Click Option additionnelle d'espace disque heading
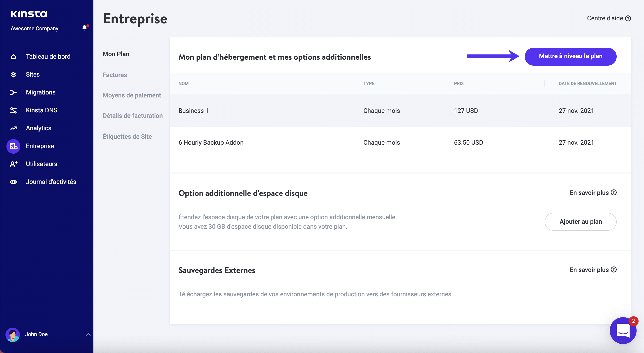The width and height of the screenshot is (644, 353). coord(243,193)
